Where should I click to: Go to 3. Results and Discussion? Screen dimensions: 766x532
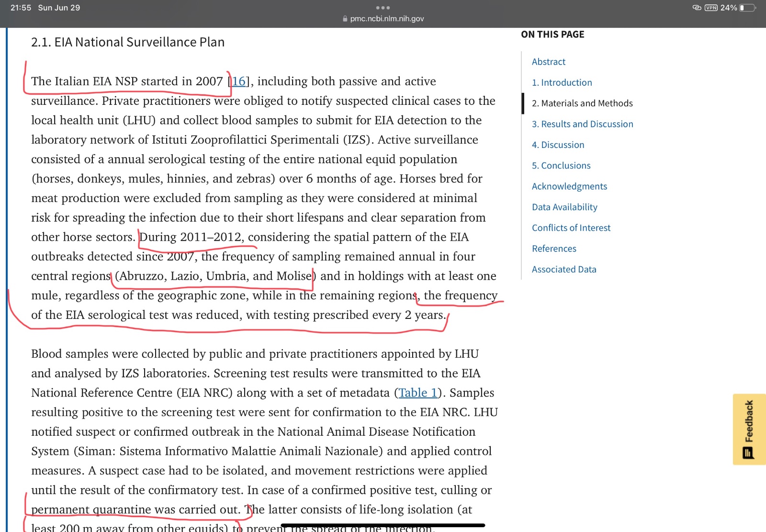(582, 124)
